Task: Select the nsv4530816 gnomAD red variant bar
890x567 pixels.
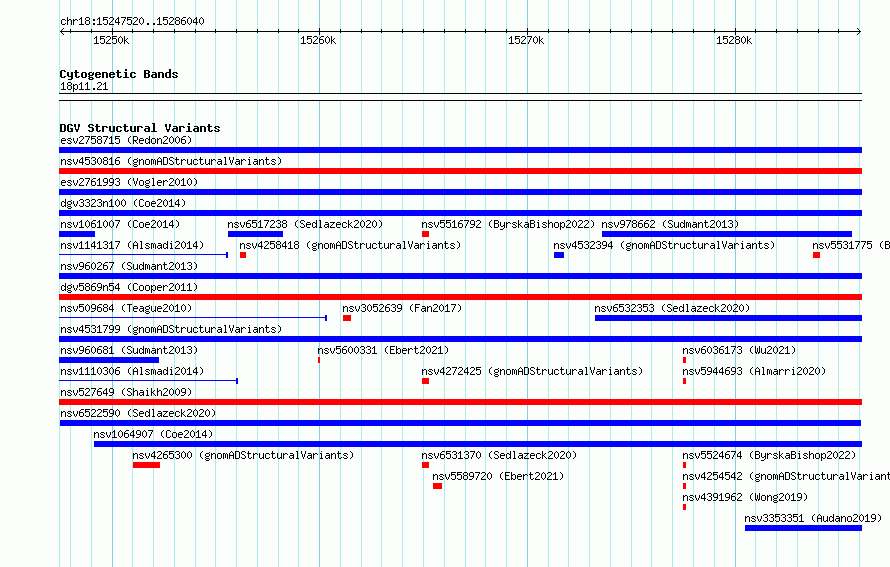Action: (x=460, y=171)
